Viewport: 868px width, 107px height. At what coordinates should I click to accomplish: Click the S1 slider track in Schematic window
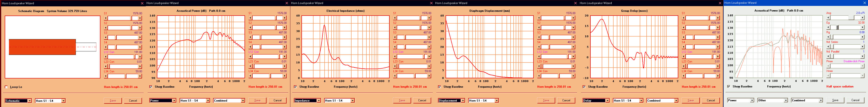pyautogui.click(x=123, y=18)
